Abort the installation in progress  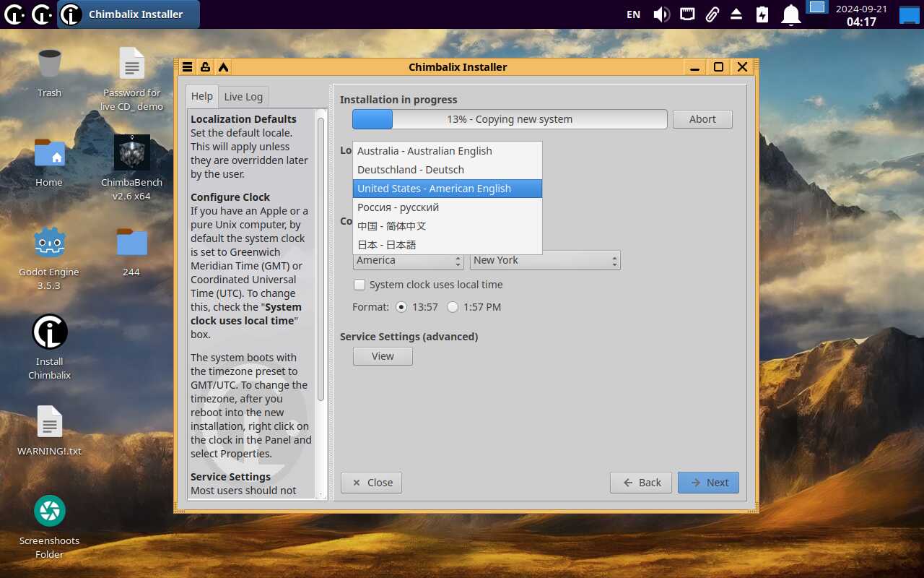pos(702,119)
